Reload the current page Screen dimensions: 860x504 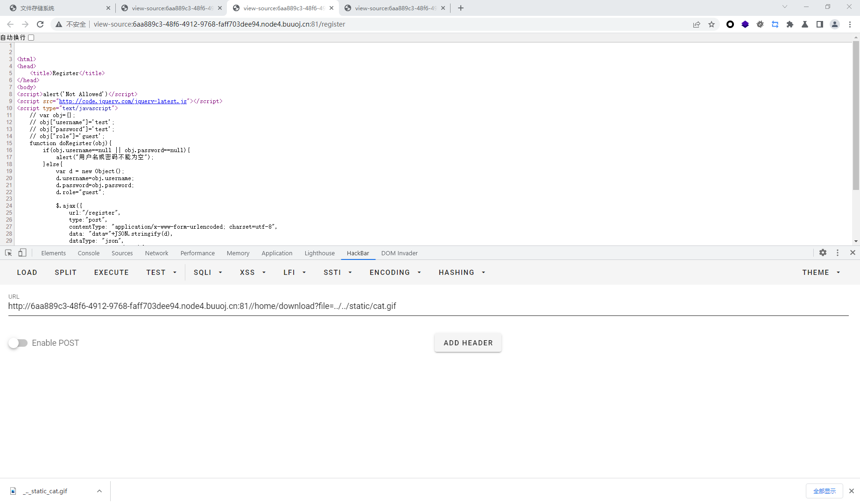tap(40, 24)
